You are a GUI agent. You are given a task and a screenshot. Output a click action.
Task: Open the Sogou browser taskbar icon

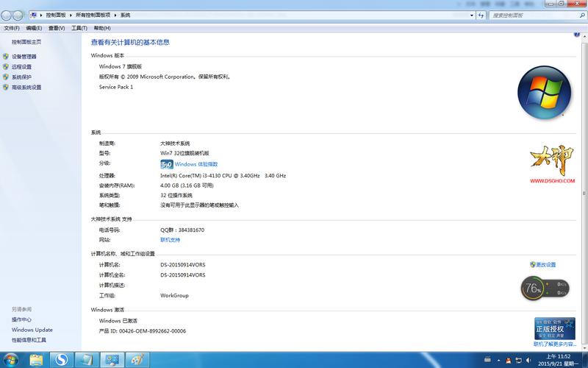tap(62, 361)
